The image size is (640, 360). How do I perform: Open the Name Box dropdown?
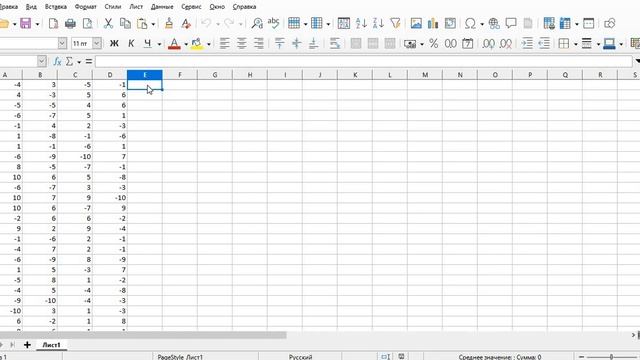(x=42, y=62)
